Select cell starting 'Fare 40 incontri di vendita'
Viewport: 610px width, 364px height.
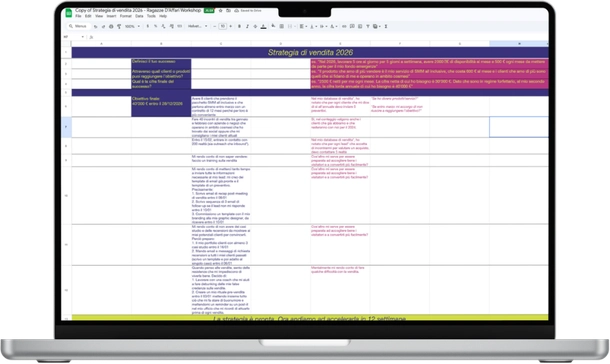(221, 127)
